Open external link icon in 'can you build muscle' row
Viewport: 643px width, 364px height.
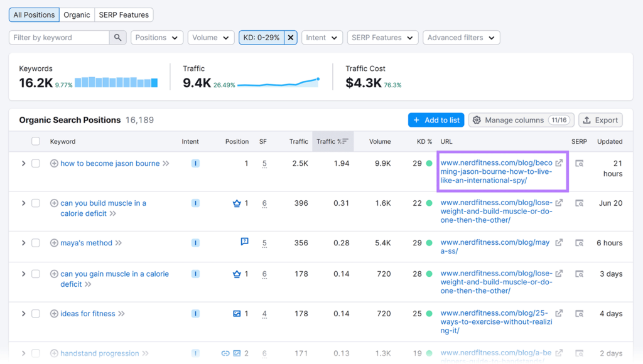click(x=559, y=203)
